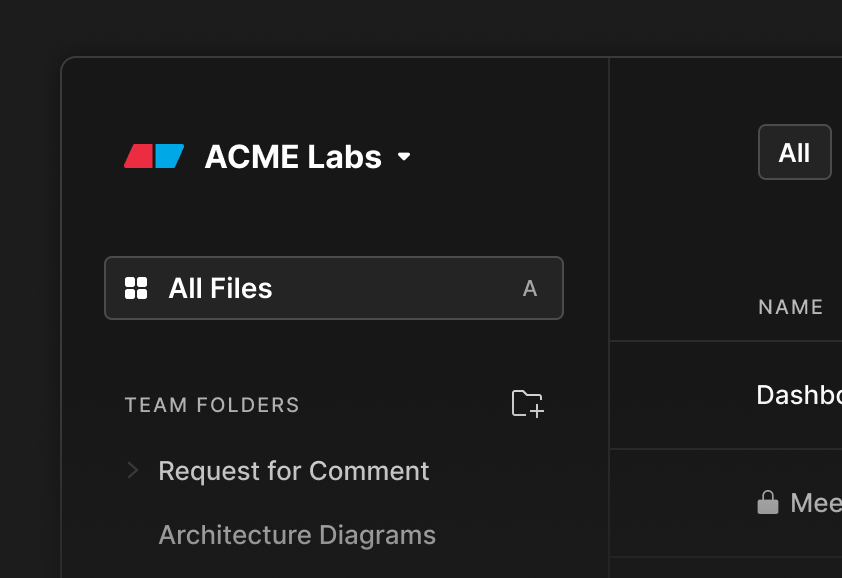The height and width of the screenshot is (578, 842).
Task: Click empty space right of Architecture Diagrams
Action: (521, 535)
